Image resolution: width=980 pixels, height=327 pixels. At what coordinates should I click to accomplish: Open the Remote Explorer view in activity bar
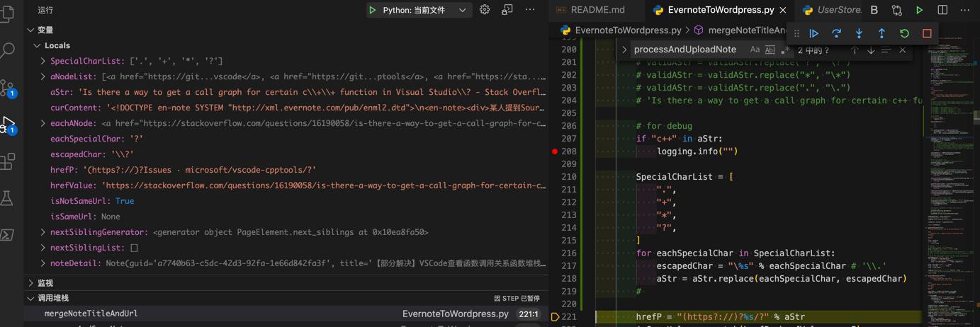click(x=8, y=235)
